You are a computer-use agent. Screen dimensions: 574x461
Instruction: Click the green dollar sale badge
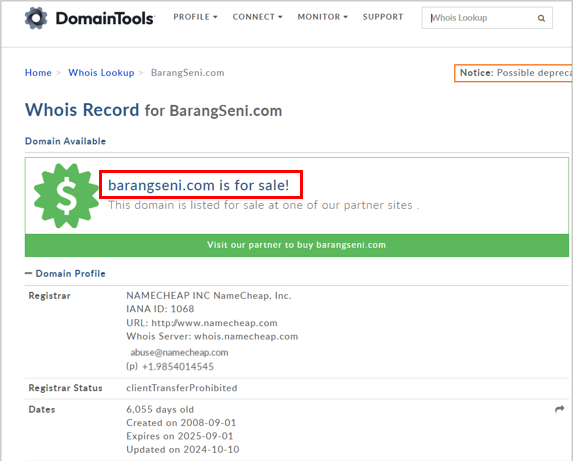pyautogui.click(x=66, y=196)
